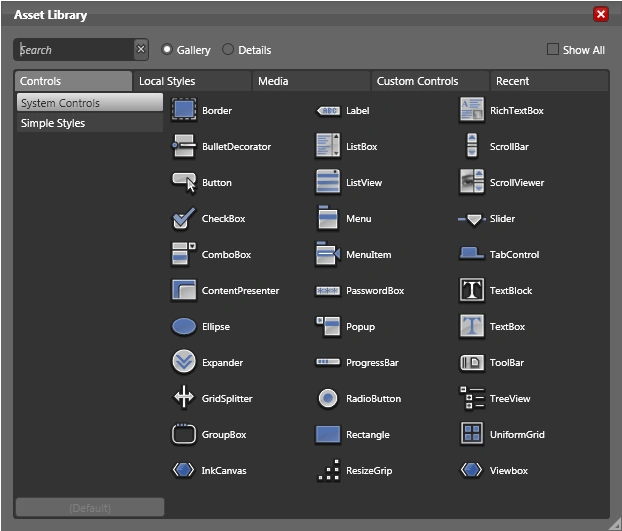Pick the ResizeGrip icon
The height and width of the screenshot is (531, 622).
pos(328,470)
